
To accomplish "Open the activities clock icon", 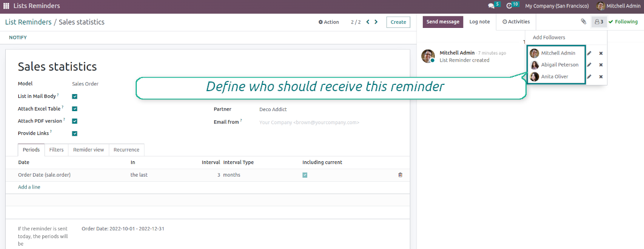I will point(509,6).
